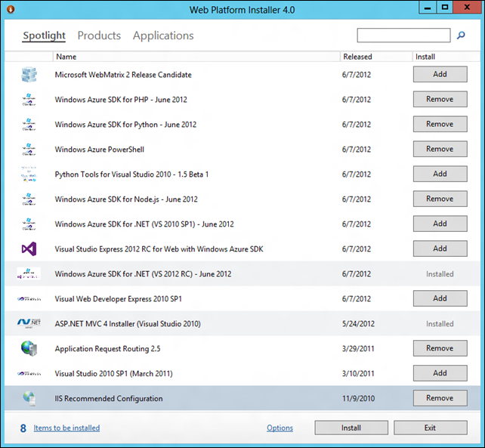Screen dimensions: 485x448
Task: Click Installed status for ASP.NET MVC 4
Action: coord(440,323)
